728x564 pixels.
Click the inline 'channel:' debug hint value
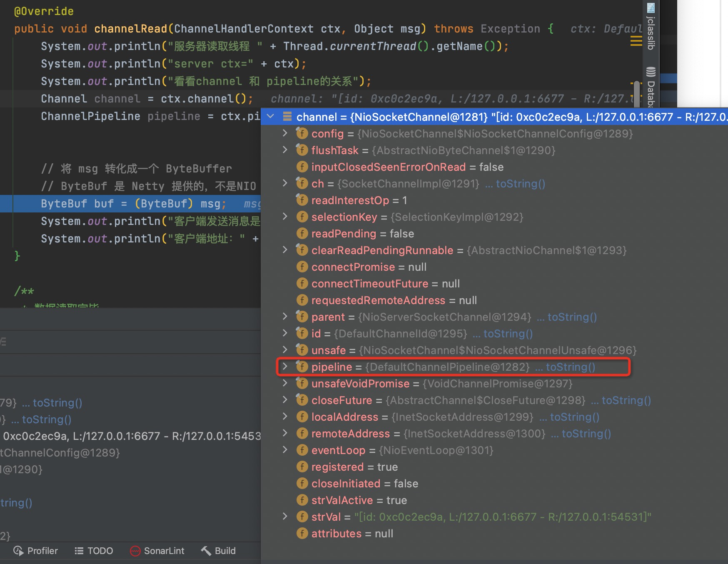coord(452,99)
